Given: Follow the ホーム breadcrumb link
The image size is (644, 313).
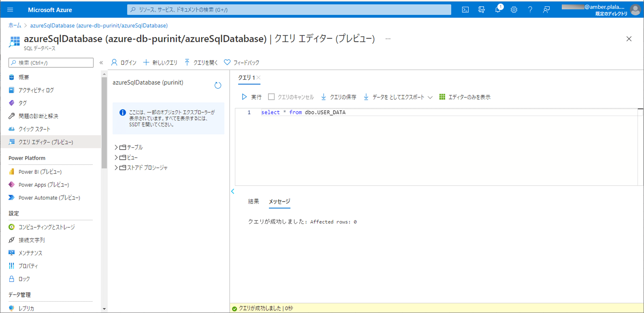Looking at the screenshot, I should [15, 26].
